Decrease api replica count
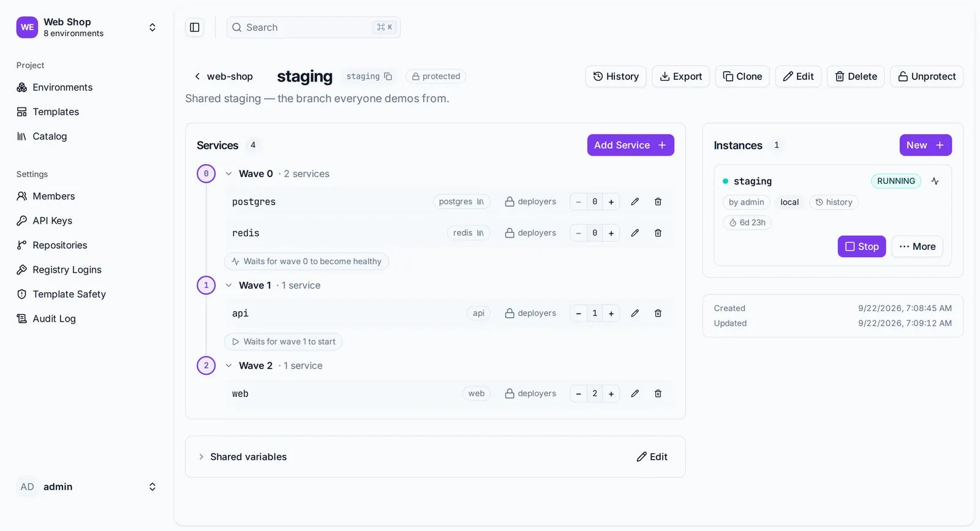This screenshot has height=531, width=980. 578,313
